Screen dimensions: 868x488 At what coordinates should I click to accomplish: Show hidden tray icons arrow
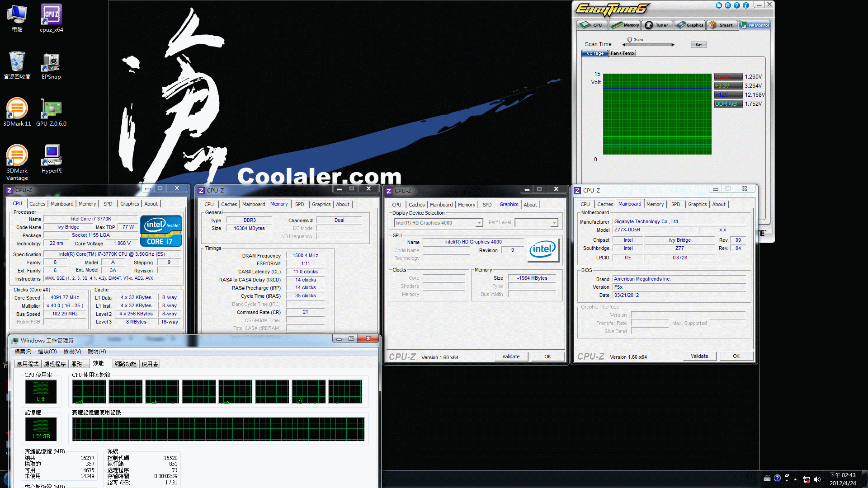(x=795, y=479)
